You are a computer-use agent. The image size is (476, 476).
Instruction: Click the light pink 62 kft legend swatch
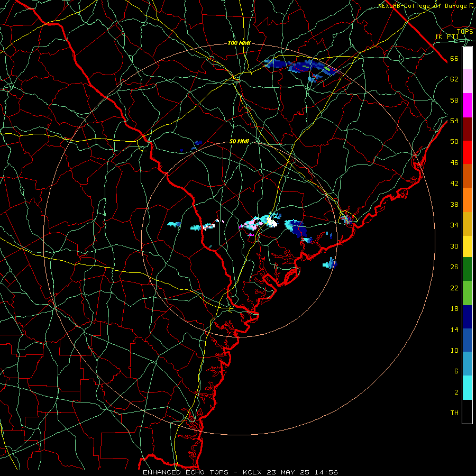(467, 81)
